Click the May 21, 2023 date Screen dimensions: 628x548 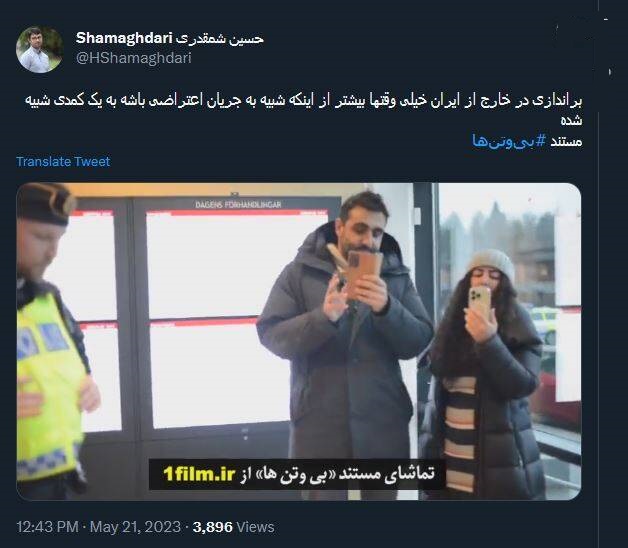(x=135, y=527)
